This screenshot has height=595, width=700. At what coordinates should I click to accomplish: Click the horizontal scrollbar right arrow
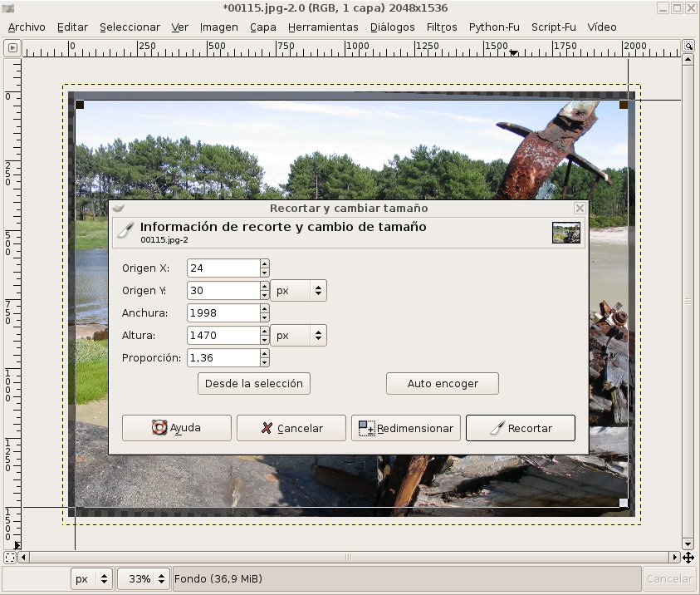[x=675, y=557]
